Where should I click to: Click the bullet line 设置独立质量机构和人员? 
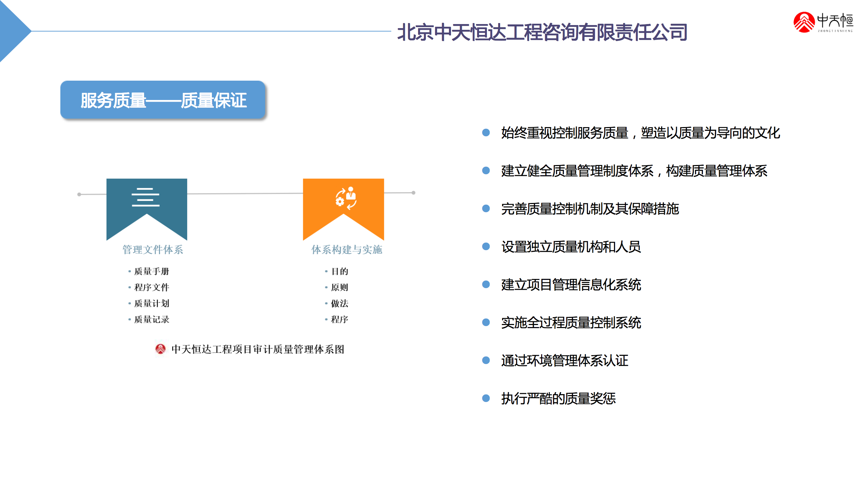[571, 246]
